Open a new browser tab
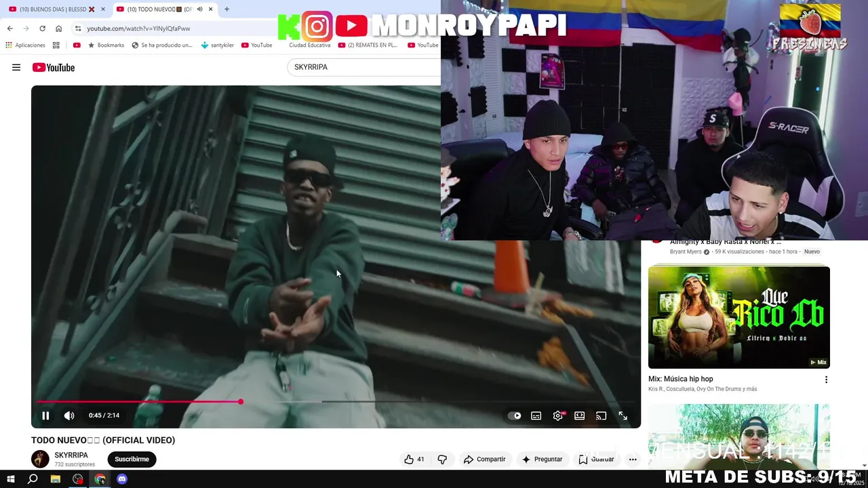 pyautogui.click(x=226, y=9)
